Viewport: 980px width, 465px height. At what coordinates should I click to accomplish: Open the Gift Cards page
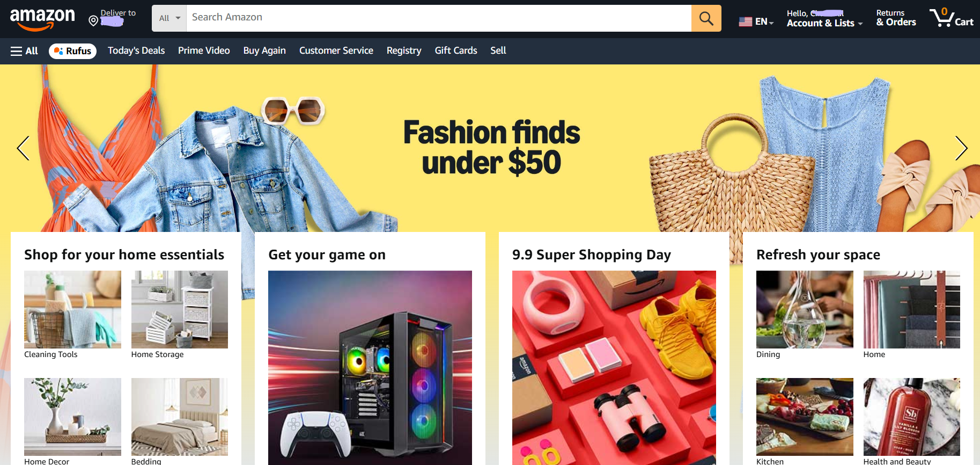456,50
